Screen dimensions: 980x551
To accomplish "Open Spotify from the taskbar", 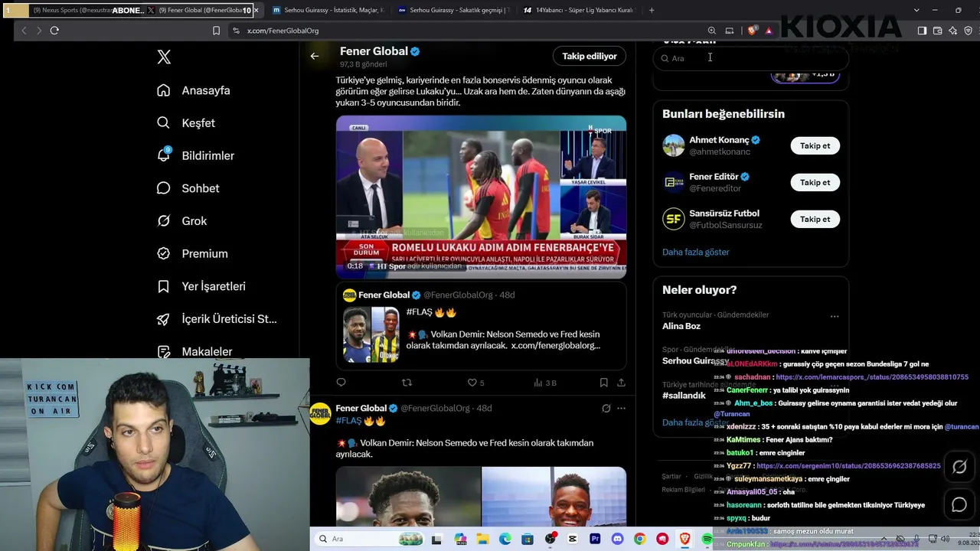I will [x=707, y=539].
